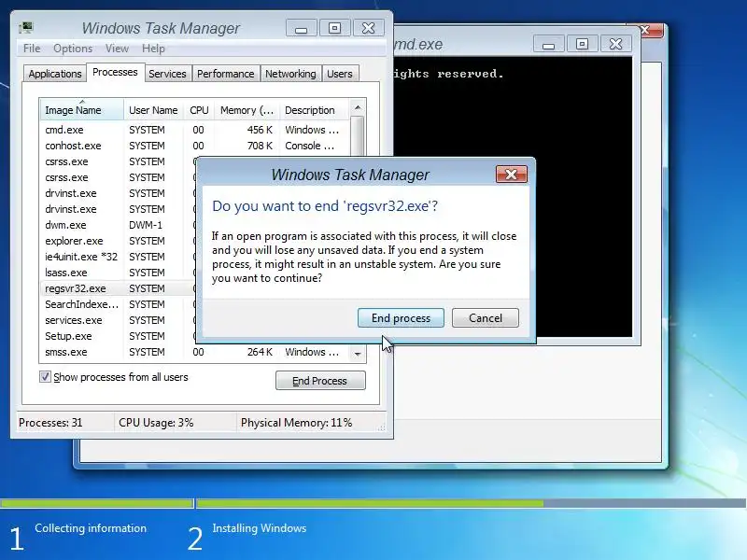
Task: Switch to the Users tab
Action: tap(340, 74)
